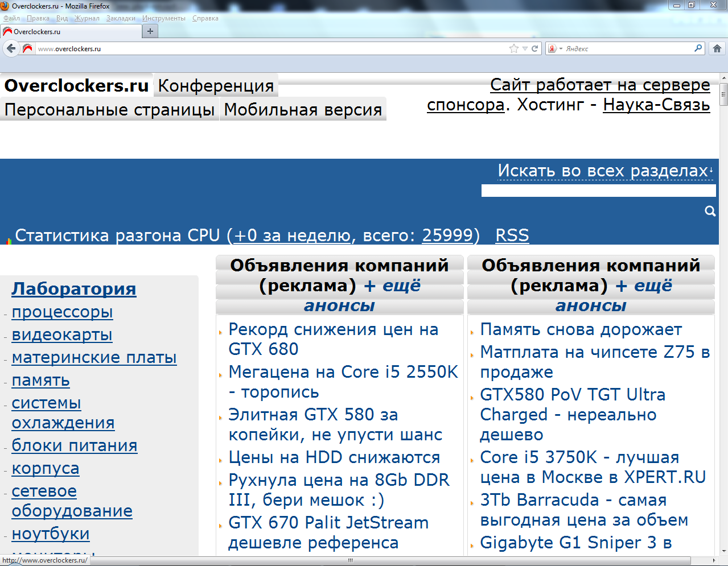Click the Yandex search magnifier icon
This screenshot has height=566, width=728.
pyautogui.click(x=698, y=48)
